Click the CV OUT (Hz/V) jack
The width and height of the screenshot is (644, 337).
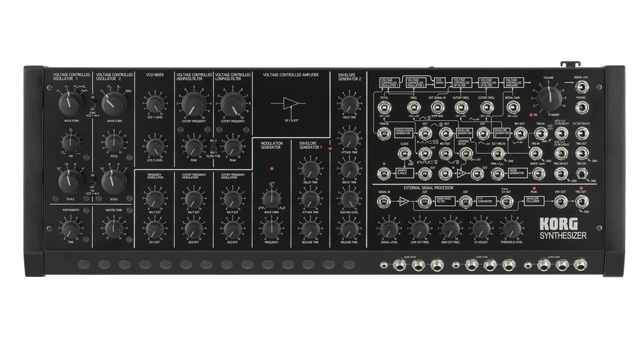(582, 133)
